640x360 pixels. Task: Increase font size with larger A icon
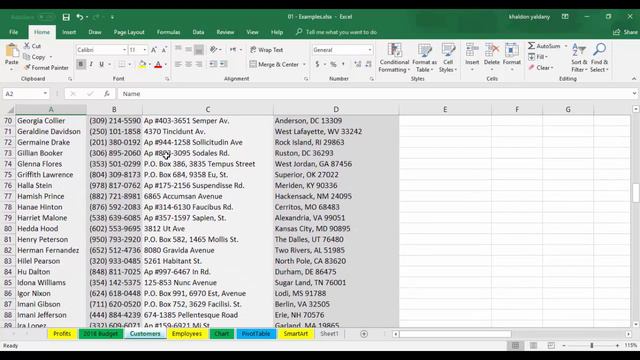154,50
